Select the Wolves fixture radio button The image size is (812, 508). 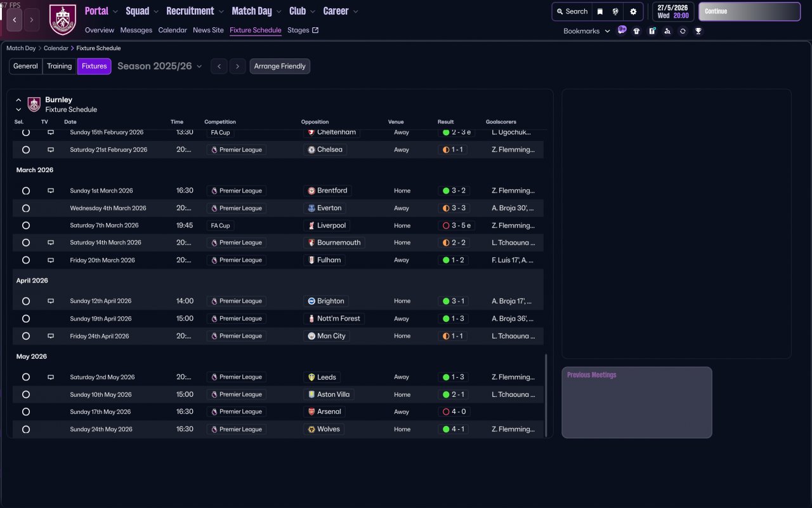[26, 429]
